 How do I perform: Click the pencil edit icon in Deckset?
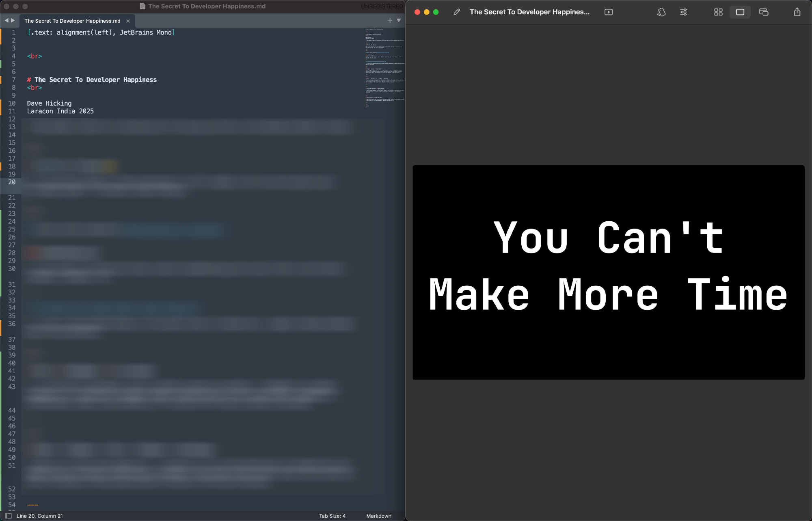click(x=457, y=12)
